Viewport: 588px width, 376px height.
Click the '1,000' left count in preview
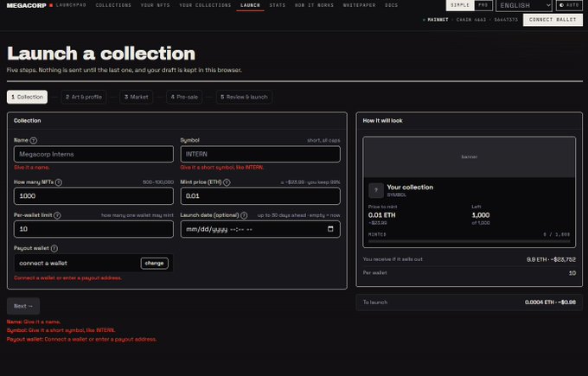click(481, 215)
